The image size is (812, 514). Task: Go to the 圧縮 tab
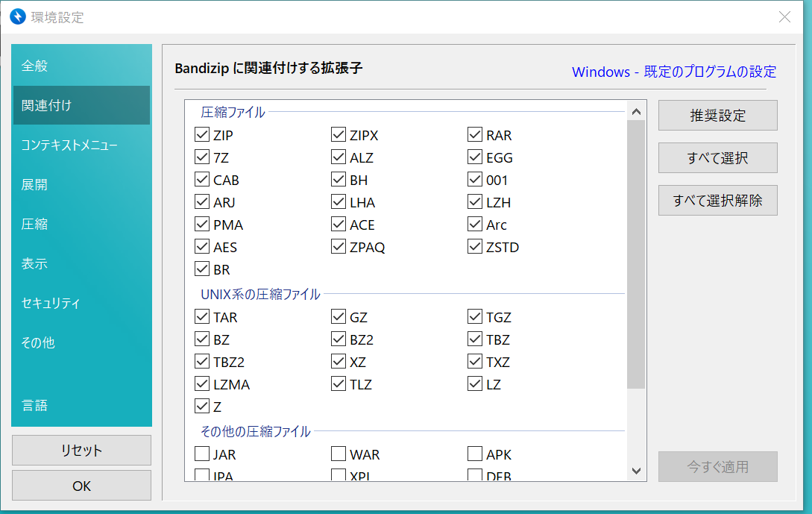coord(81,224)
